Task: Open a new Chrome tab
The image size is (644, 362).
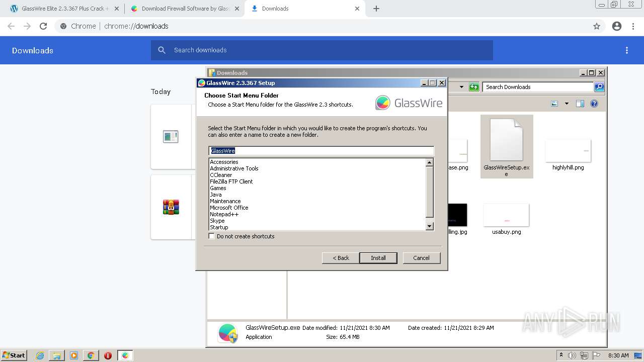Action: pos(376,9)
